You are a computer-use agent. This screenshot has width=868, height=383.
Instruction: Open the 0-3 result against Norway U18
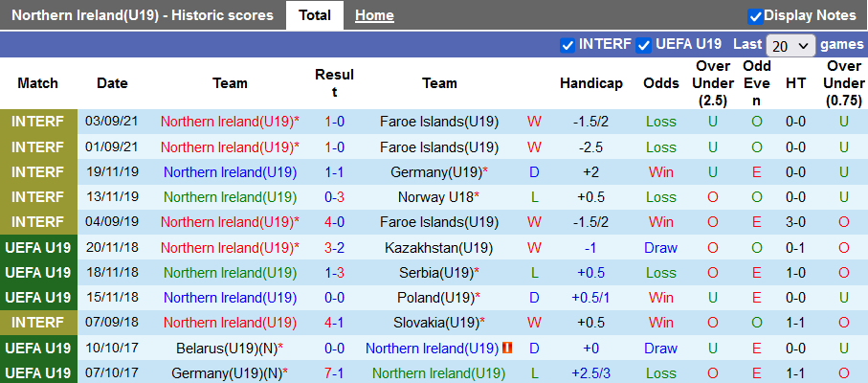coord(334,197)
